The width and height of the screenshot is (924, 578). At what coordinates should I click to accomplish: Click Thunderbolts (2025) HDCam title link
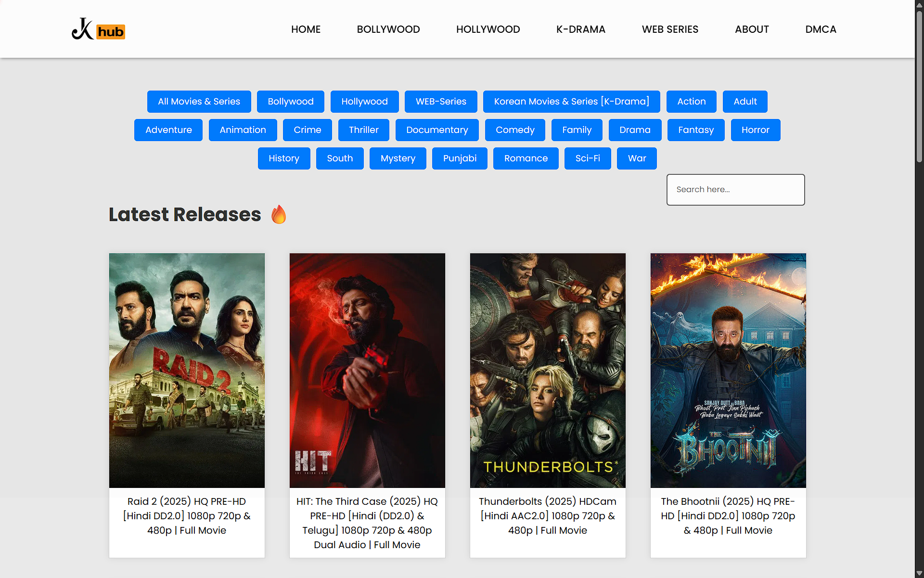(x=548, y=516)
